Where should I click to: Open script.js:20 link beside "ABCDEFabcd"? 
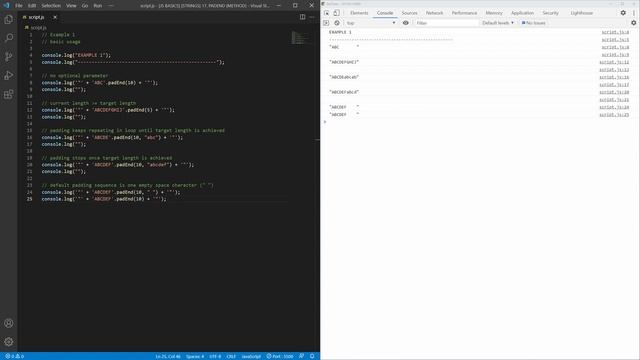click(x=614, y=92)
